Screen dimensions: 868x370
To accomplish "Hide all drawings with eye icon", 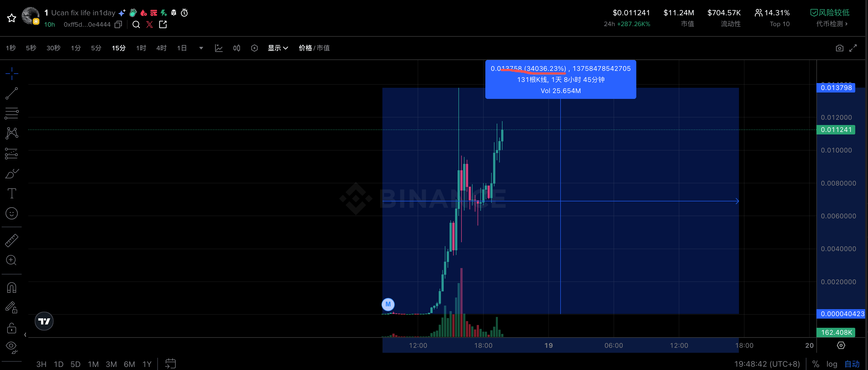I will tap(11, 346).
